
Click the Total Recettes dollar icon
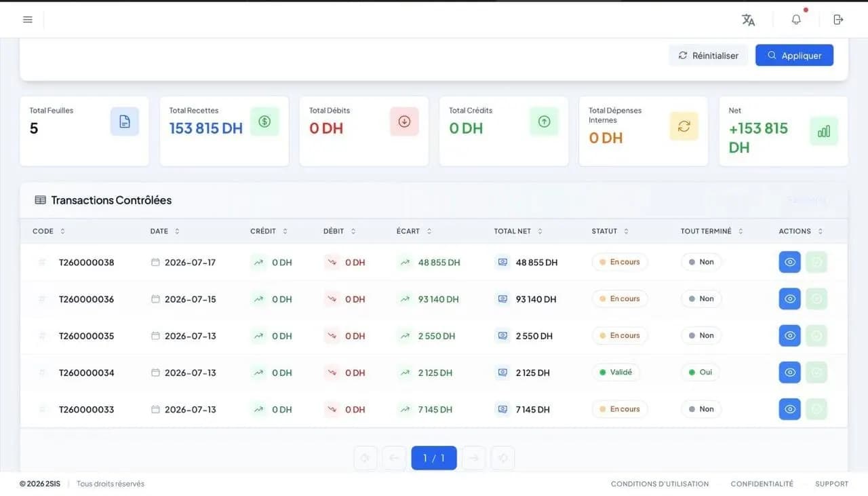(264, 121)
